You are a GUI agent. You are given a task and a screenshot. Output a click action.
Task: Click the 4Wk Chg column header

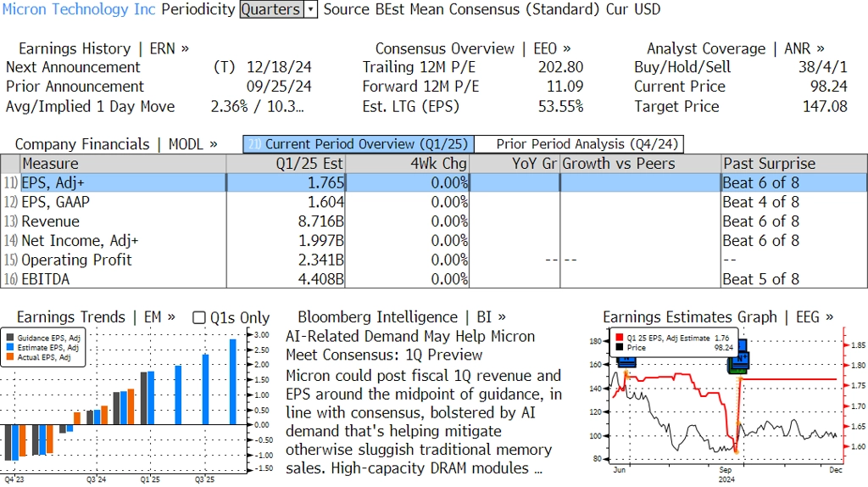click(x=408, y=164)
